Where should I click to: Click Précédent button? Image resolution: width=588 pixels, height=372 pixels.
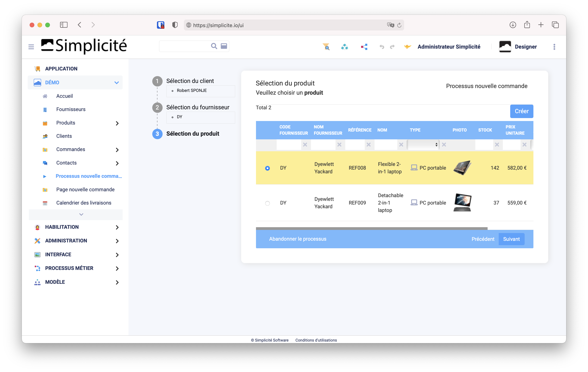coord(483,239)
